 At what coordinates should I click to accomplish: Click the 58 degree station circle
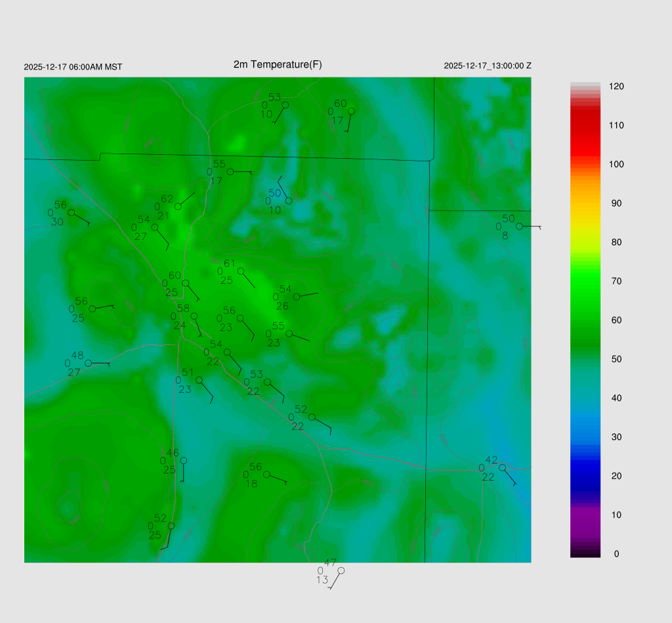pos(194,316)
